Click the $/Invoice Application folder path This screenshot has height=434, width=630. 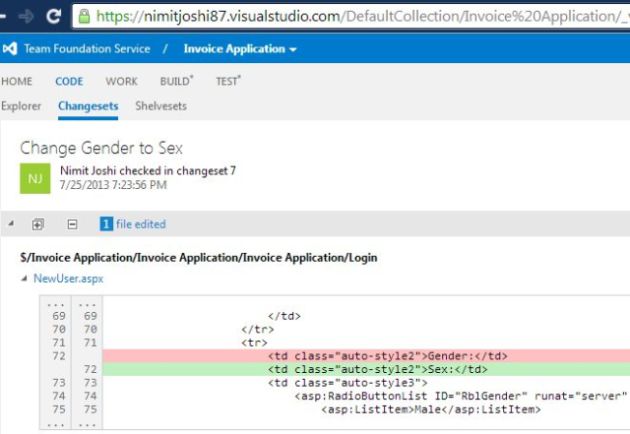(198, 258)
